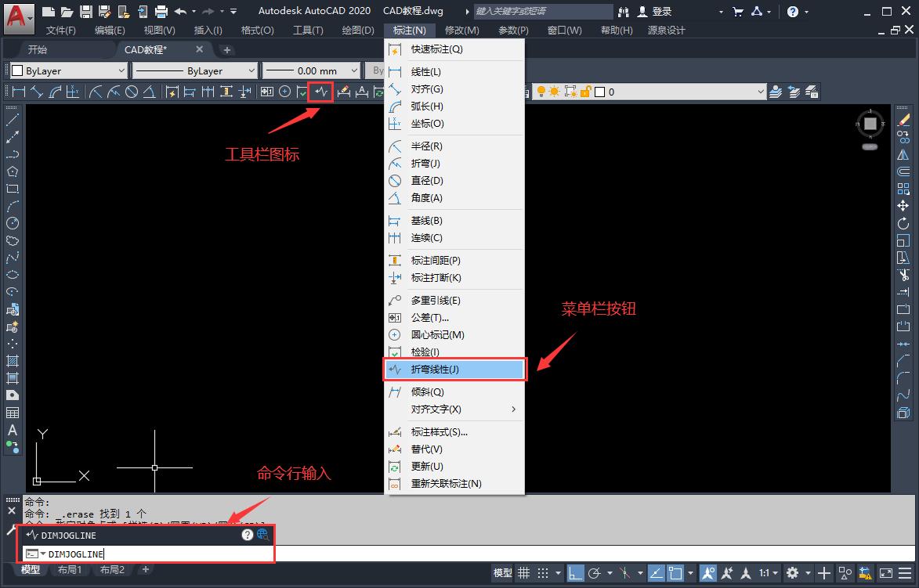The width and height of the screenshot is (919, 588).
Task: Select the Angular dimension toolbar icon
Action: (150, 92)
